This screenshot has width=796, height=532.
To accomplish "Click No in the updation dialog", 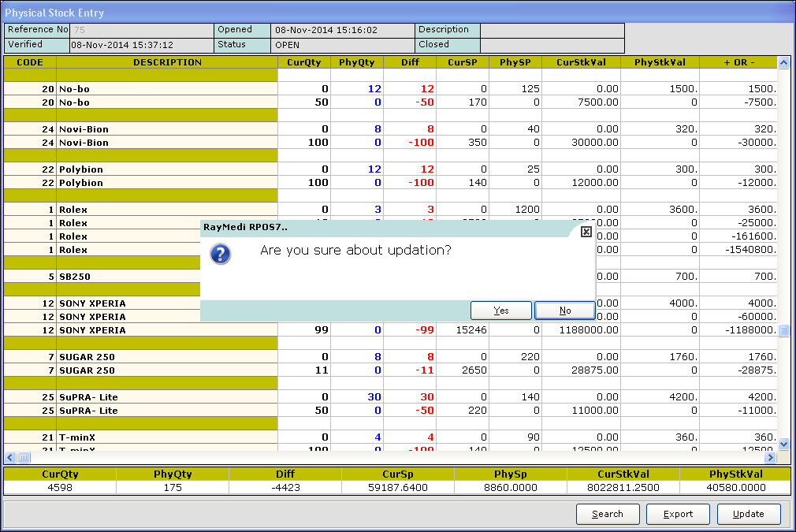I will [x=564, y=311].
